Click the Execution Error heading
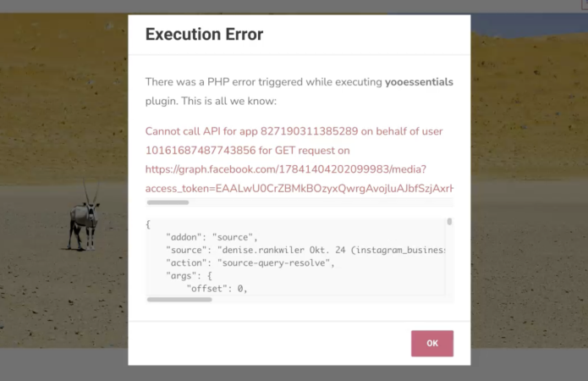Image resolution: width=588 pixels, height=381 pixels. tap(204, 35)
